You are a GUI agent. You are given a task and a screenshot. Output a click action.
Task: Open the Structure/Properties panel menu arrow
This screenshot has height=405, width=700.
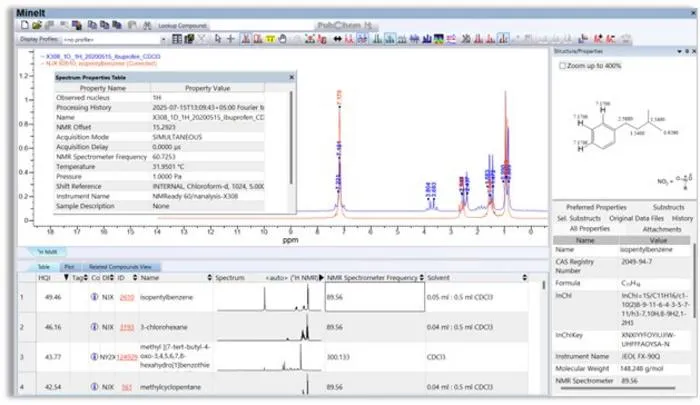(x=679, y=51)
